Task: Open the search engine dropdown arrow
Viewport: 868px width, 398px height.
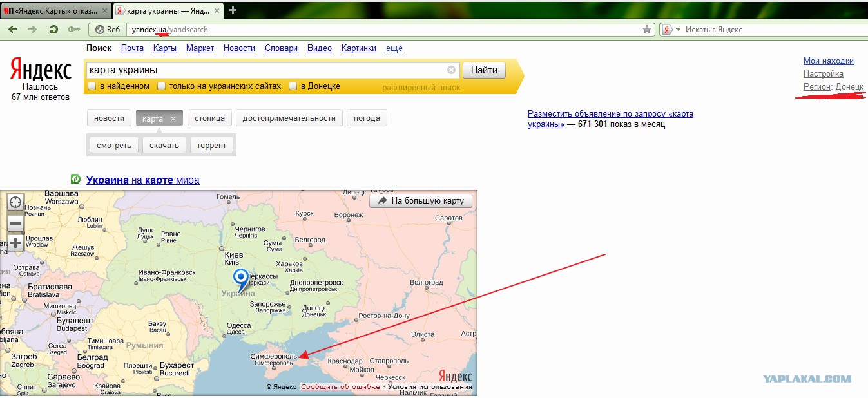Action: click(678, 30)
